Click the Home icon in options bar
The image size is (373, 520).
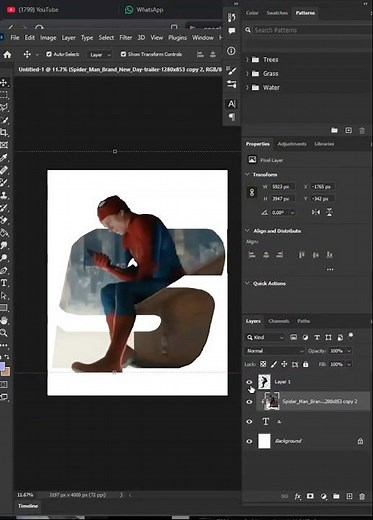pos(7,54)
